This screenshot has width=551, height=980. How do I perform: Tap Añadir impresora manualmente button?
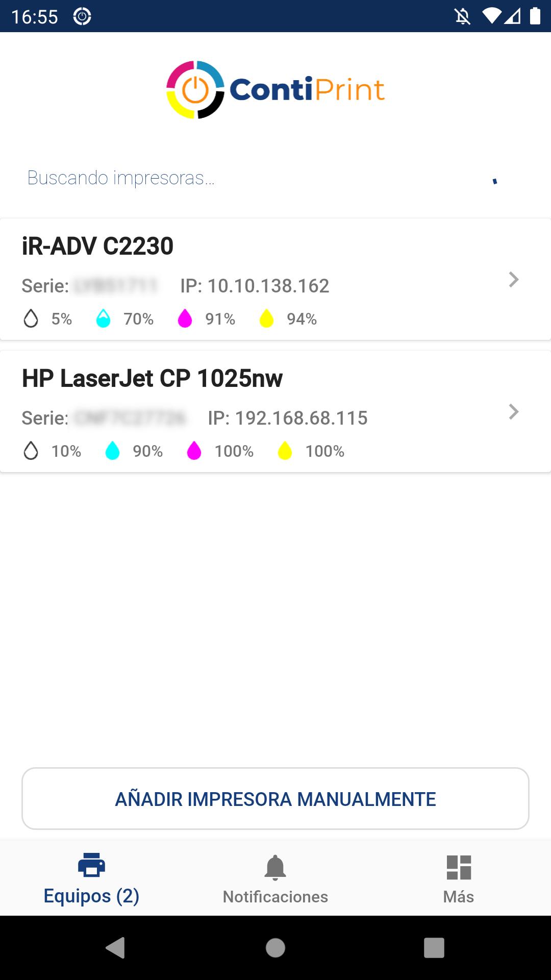[x=275, y=799]
